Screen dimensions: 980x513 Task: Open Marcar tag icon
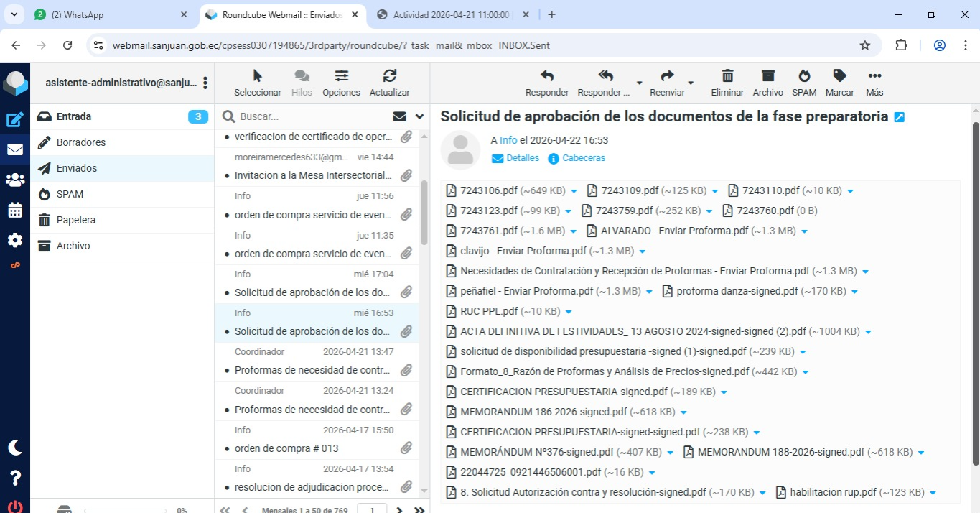tap(839, 76)
